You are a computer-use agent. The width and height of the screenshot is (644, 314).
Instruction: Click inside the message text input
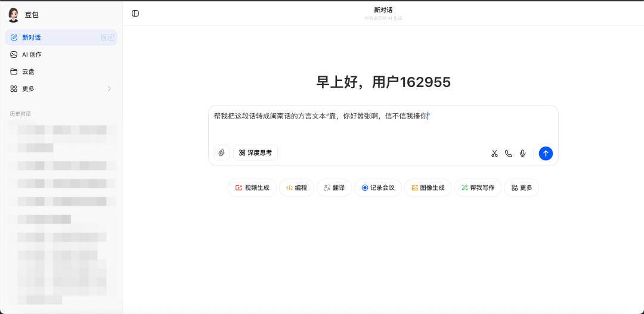click(x=383, y=125)
